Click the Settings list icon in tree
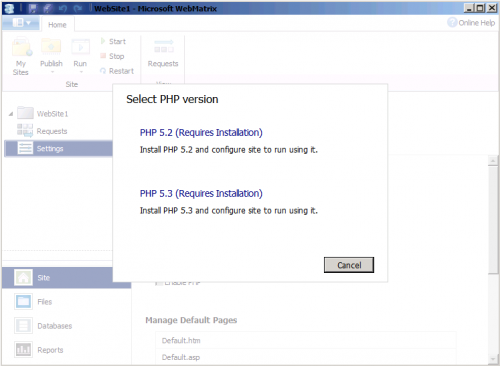 tap(25, 148)
